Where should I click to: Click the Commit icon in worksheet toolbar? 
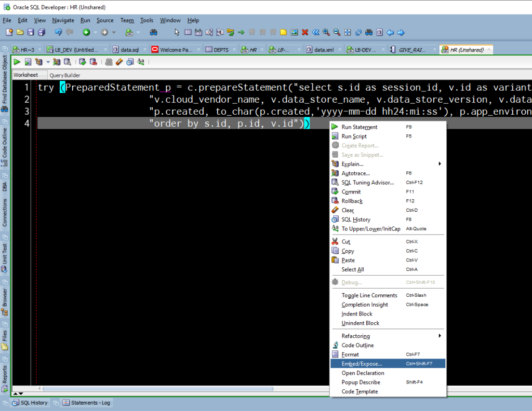[x=83, y=62]
